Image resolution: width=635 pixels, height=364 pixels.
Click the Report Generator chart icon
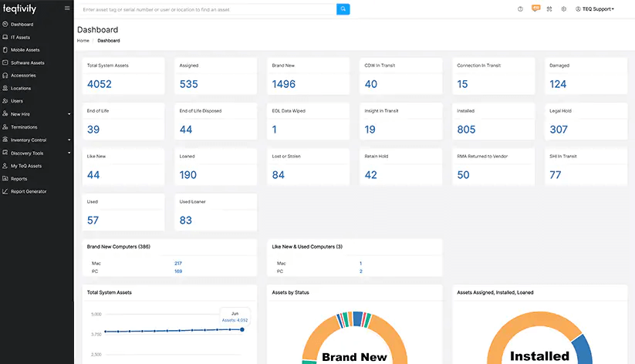[x=5, y=191]
